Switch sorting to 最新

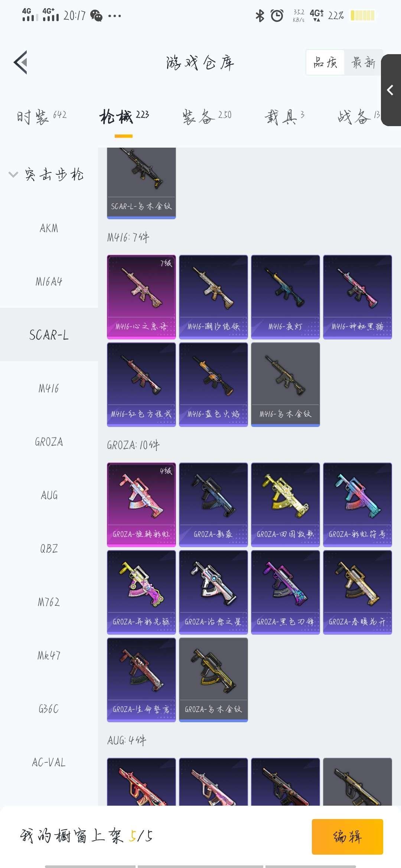tap(363, 62)
